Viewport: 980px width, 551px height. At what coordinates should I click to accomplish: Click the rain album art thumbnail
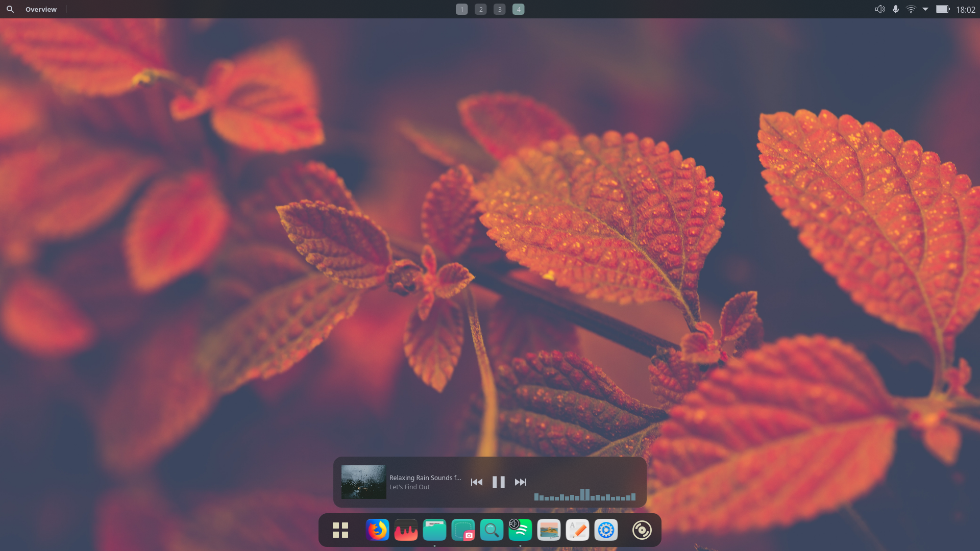pos(363,482)
